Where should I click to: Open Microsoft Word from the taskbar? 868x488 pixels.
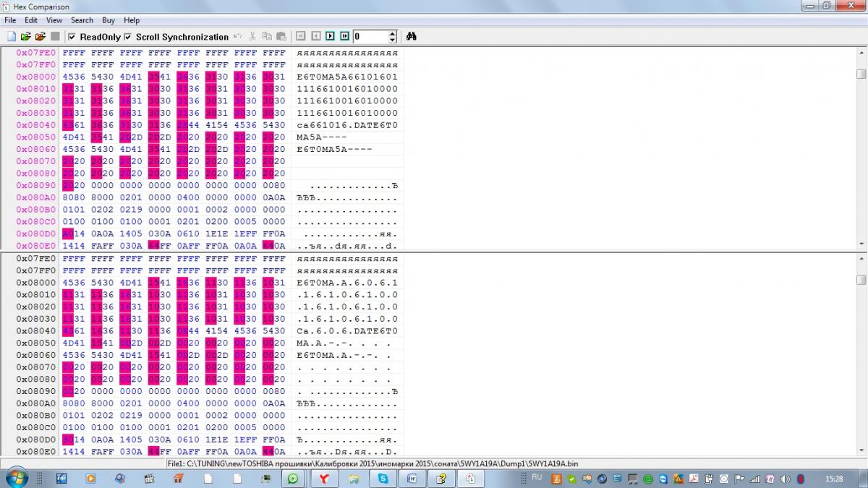411,479
